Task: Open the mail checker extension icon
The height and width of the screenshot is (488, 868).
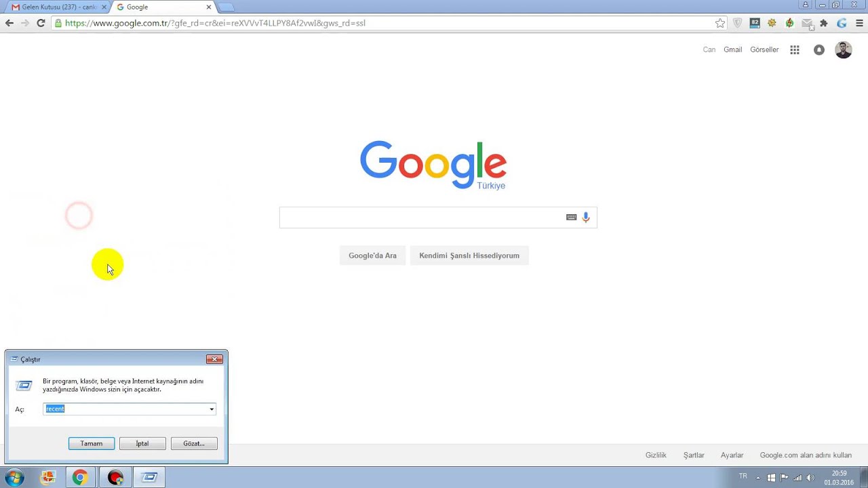Action: pos(807,24)
